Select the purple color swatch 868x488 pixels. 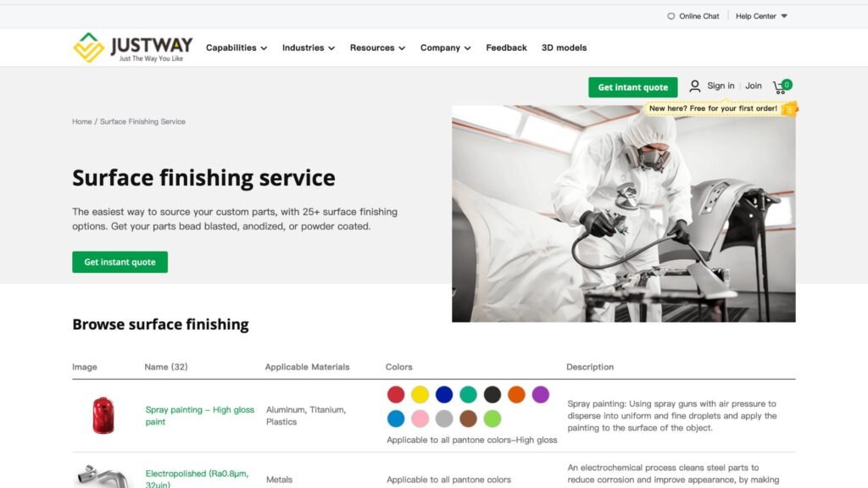pos(540,395)
